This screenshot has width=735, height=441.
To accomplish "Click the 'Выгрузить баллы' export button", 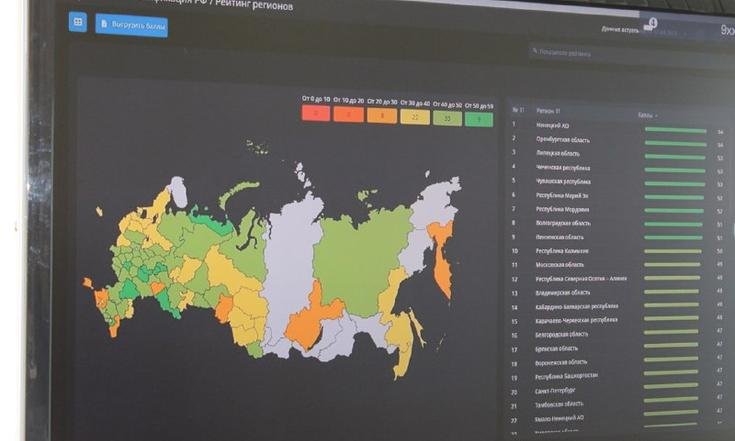I will (x=131, y=26).
